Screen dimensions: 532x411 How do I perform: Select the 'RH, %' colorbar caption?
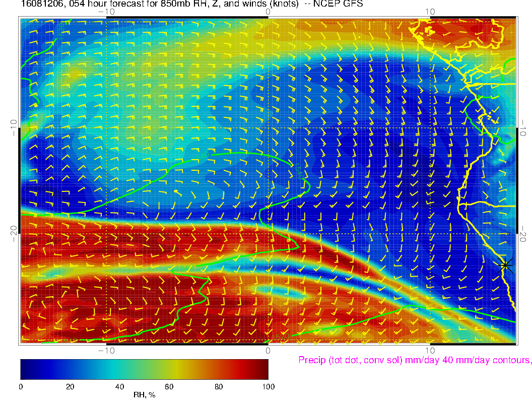tap(144, 395)
